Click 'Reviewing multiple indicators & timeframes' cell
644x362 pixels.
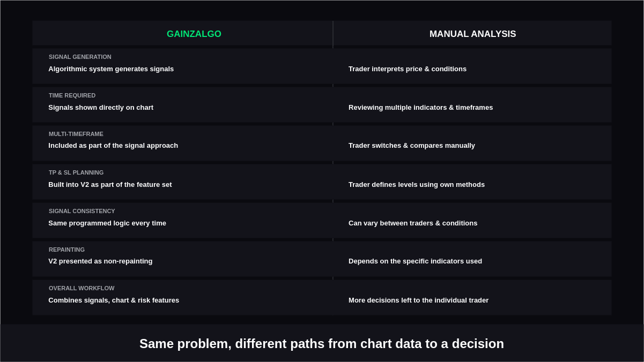pyautogui.click(x=420, y=108)
